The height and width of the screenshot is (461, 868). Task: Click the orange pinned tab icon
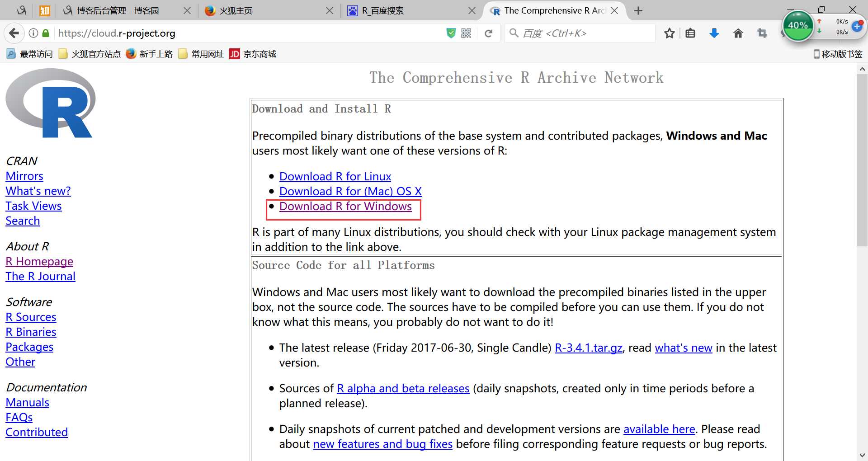tap(44, 10)
